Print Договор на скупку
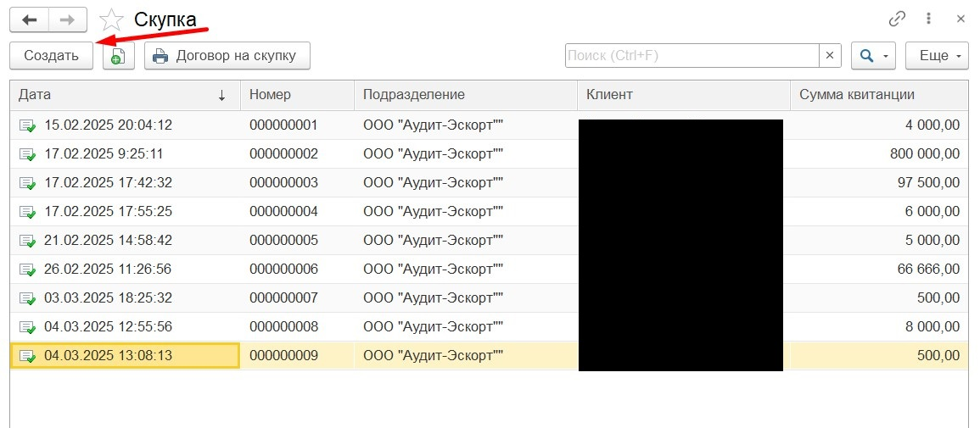Image resolution: width=980 pixels, height=428 pixels. point(227,56)
